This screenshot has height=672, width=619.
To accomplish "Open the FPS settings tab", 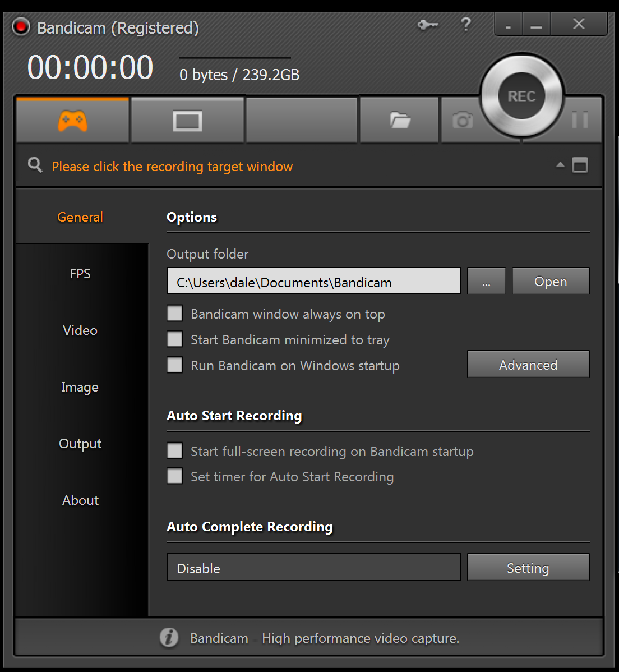I will pos(80,273).
